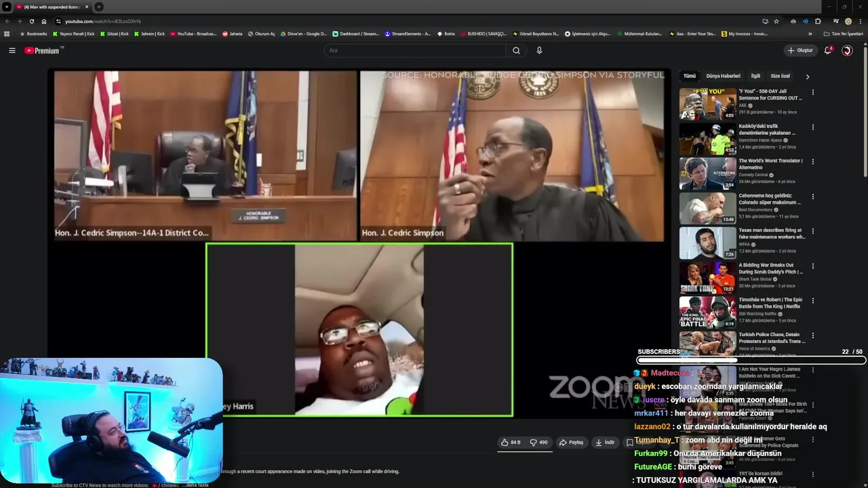The height and width of the screenshot is (488, 868).
Task: Open the 'Jaharia' bookmark
Action: [x=233, y=34]
